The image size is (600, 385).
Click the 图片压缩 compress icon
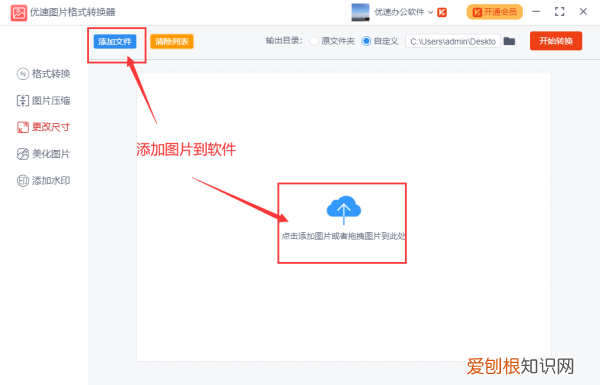coord(23,101)
